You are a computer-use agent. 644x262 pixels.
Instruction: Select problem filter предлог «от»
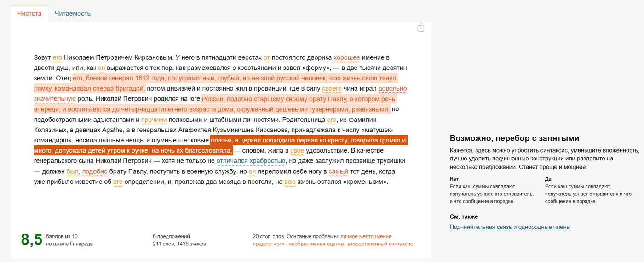click(x=269, y=244)
